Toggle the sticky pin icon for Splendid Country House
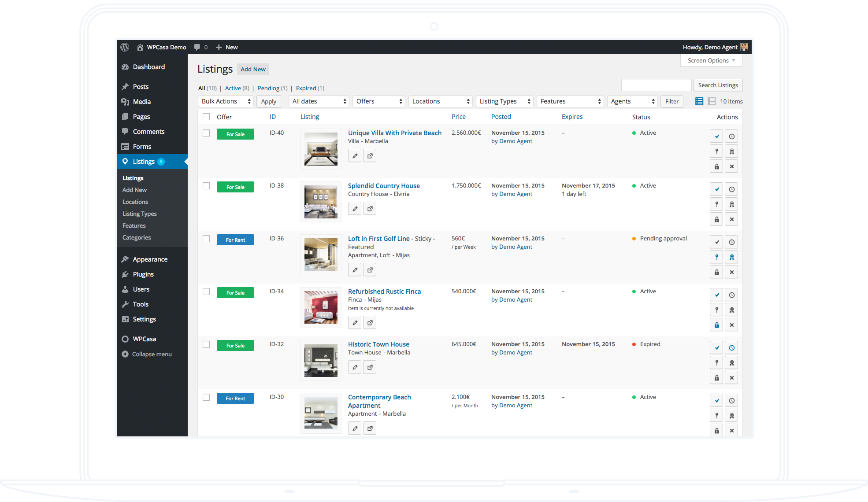 tap(717, 204)
